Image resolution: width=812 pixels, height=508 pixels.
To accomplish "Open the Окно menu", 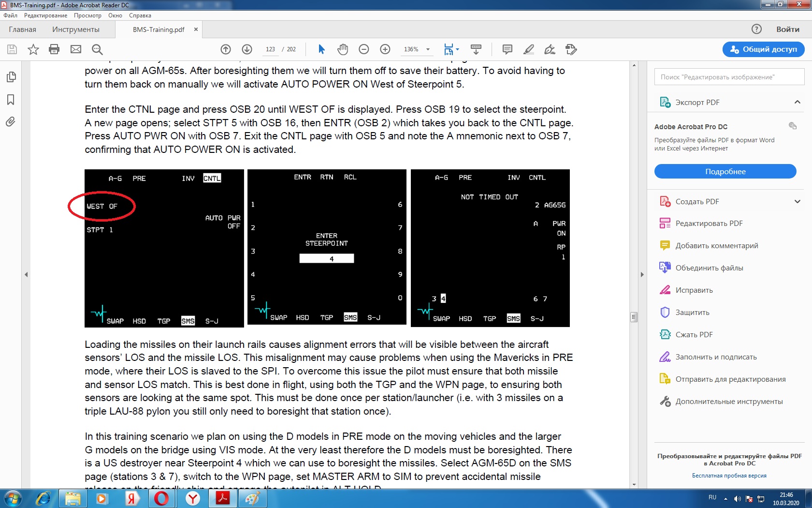I will [x=115, y=15].
